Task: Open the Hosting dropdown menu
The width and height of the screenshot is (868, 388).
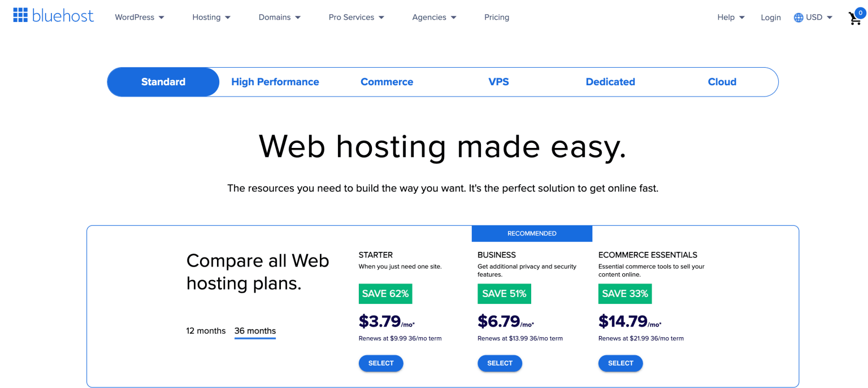Action: pyautogui.click(x=211, y=18)
